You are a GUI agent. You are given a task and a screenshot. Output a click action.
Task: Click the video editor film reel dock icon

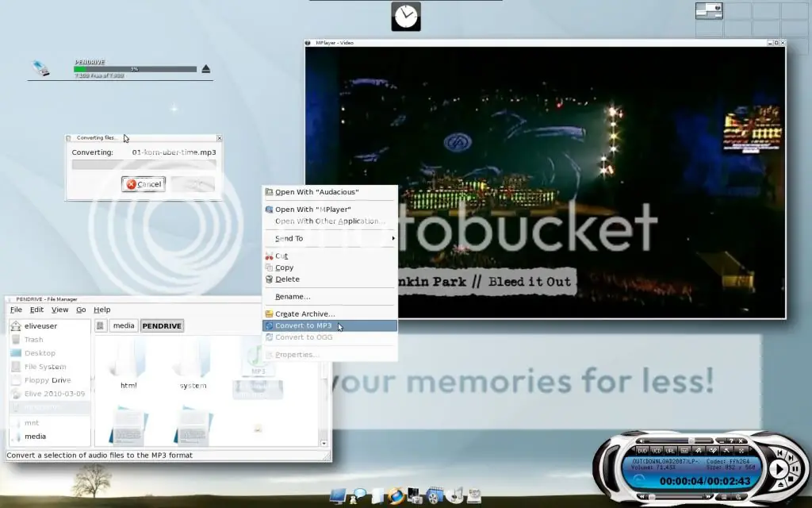coord(434,495)
